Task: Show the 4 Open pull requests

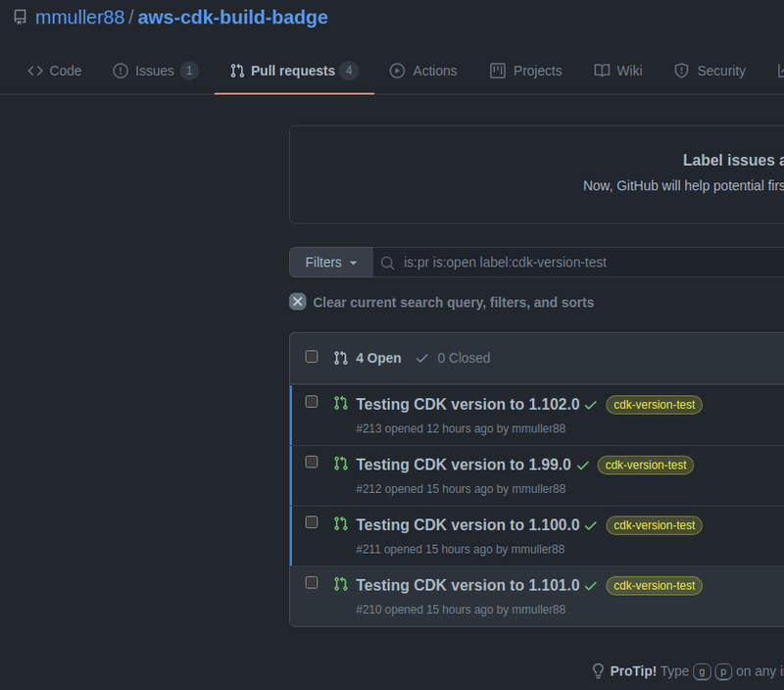Action: tap(368, 358)
